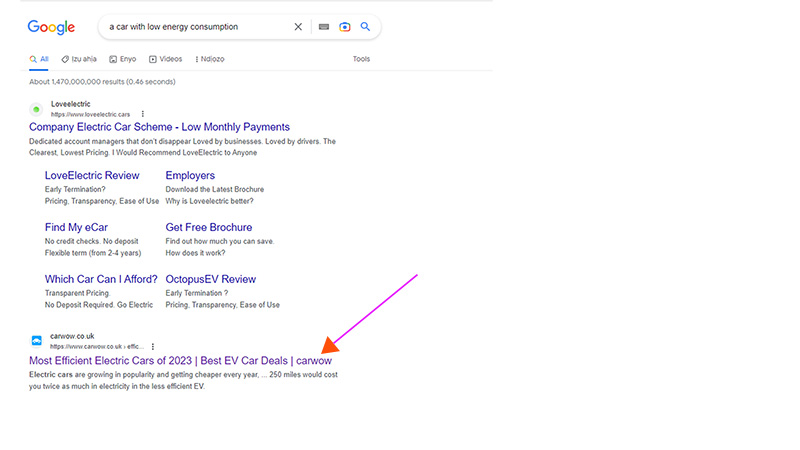
Task: Click the 'No Deposit Required. Go Electric' text
Action: coord(98,305)
